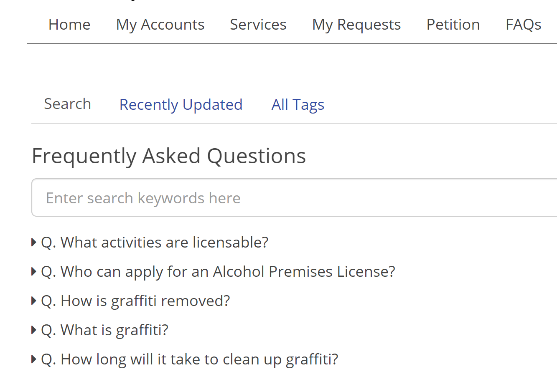Viewport: 557px width, 392px height.
Task: Select My Requests in the top navigation
Action: [356, 25]
